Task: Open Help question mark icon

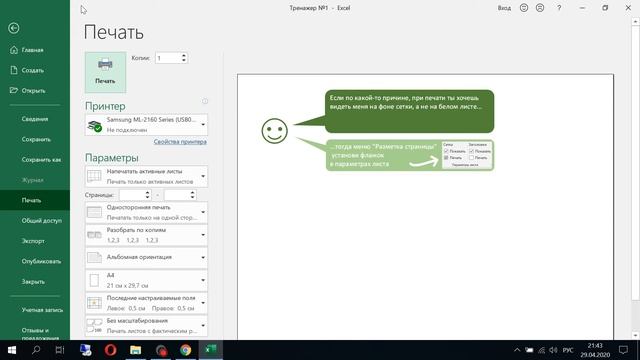Action: (x=559, y=8)
